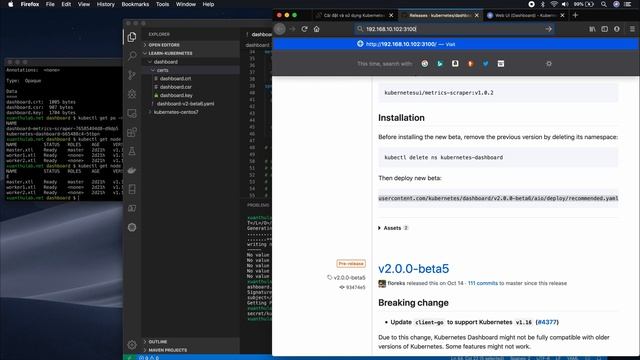Open the VS Code Manage gear menu
The image size is (640, 360).
132,345
